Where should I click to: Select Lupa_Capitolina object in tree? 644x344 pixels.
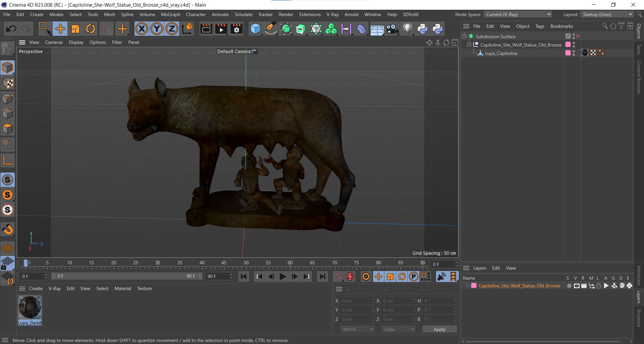pyautogui.click(x=501, y=53)
